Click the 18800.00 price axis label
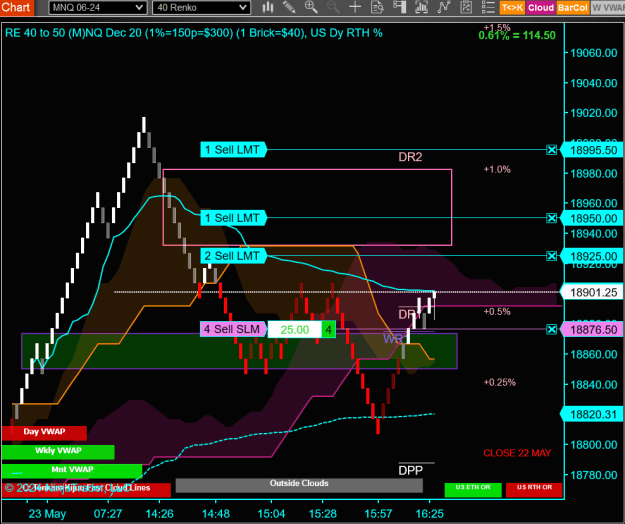 click(594, 445)
